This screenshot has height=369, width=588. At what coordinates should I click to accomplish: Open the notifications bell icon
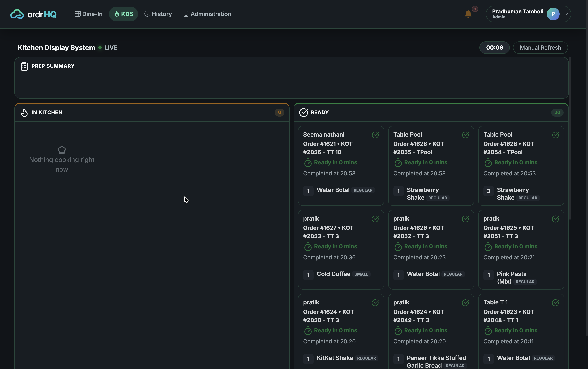[468, 14]
